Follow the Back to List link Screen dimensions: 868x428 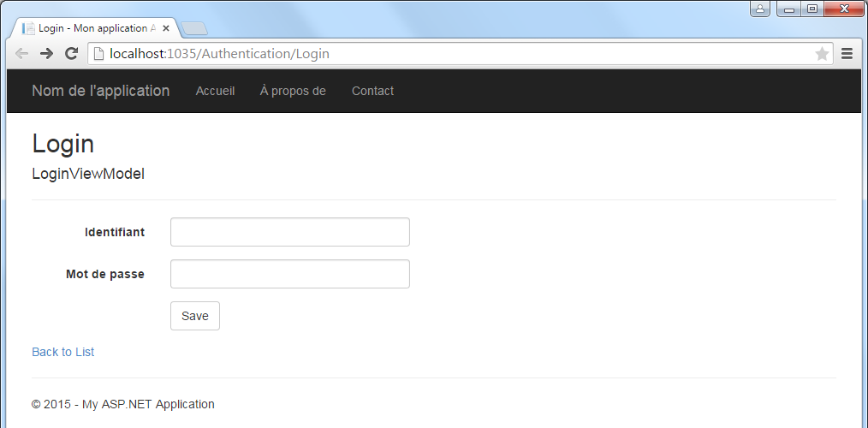63,352
